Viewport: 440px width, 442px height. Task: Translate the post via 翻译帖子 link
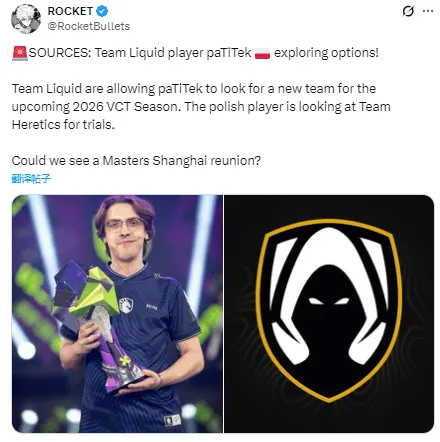click(31, 179)
